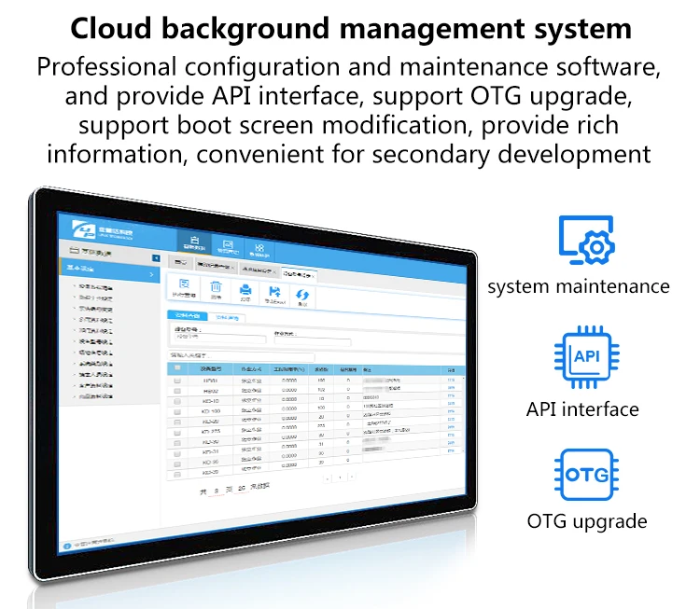This screenshot has height=609, width=700.
Task: Click the refresh arrows icon in toolbar
Action: pos(302,297)
